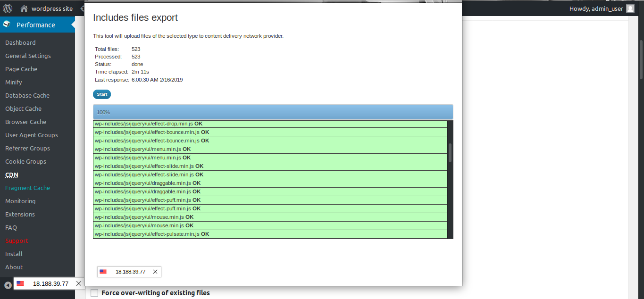Viewport: 644px width, 299px height.
Task: Click the Performance cube icon
Action: (x=7, y=25)
